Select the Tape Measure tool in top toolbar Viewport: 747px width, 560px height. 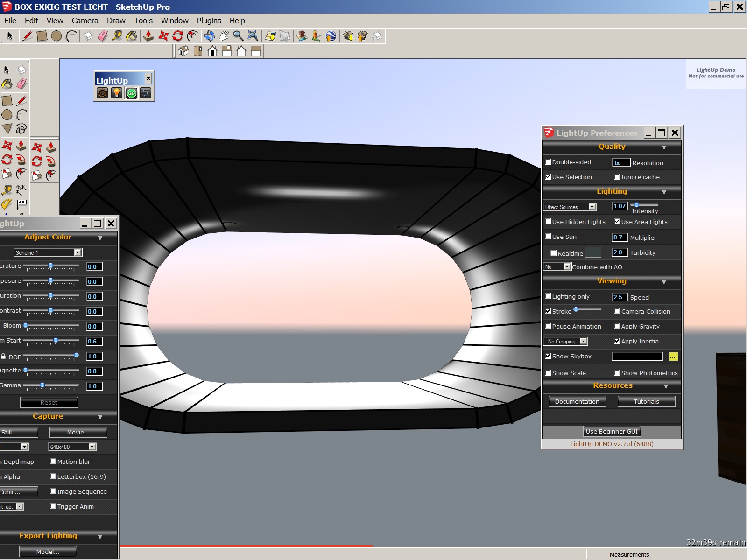(117, 36)
